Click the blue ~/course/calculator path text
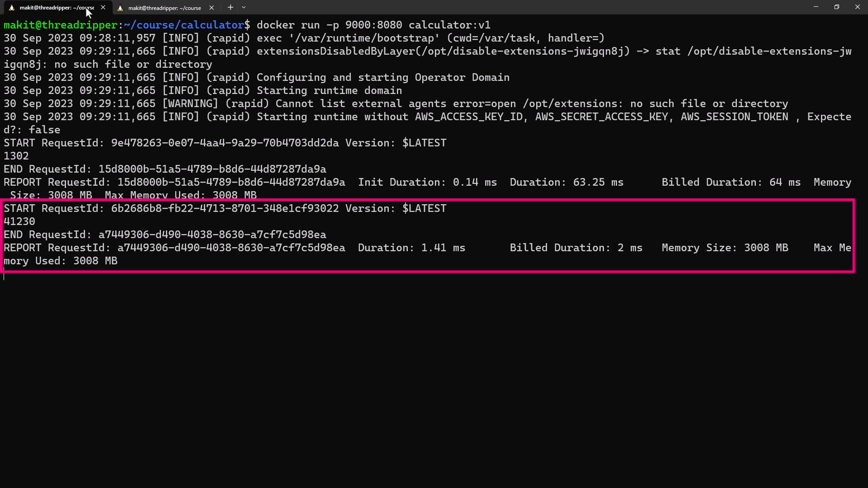 [184, 25]
